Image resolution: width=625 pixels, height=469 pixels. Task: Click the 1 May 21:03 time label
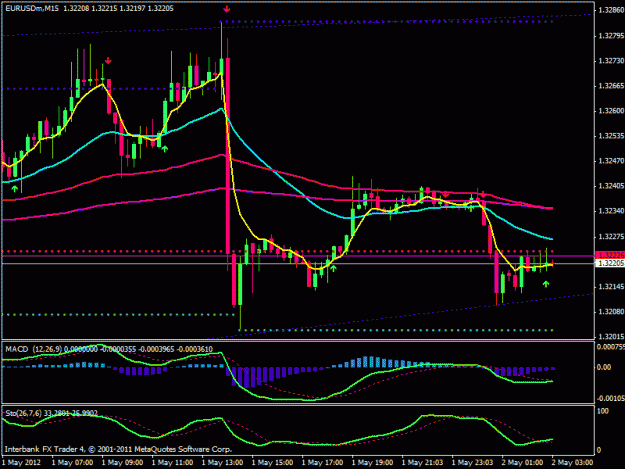coord(423,463)
